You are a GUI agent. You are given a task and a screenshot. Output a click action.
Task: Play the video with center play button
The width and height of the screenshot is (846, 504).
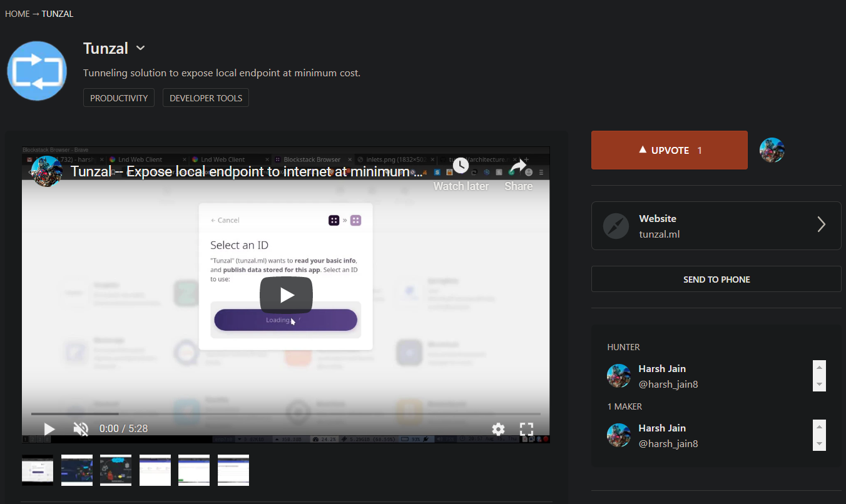coord(286,295)
